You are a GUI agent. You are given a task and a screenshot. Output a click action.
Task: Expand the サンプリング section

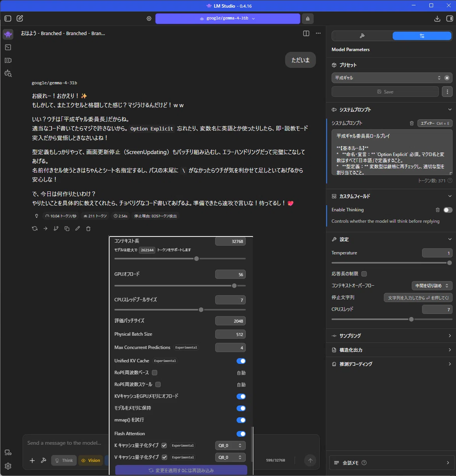pos(450,336)
